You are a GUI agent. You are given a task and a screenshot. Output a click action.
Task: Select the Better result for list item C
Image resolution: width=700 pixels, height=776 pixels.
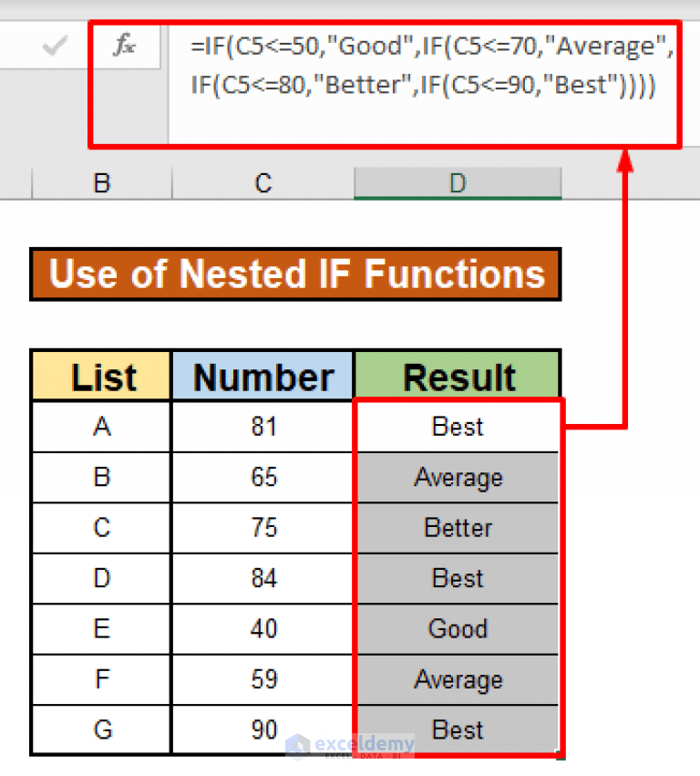click(x=458, y=528)
